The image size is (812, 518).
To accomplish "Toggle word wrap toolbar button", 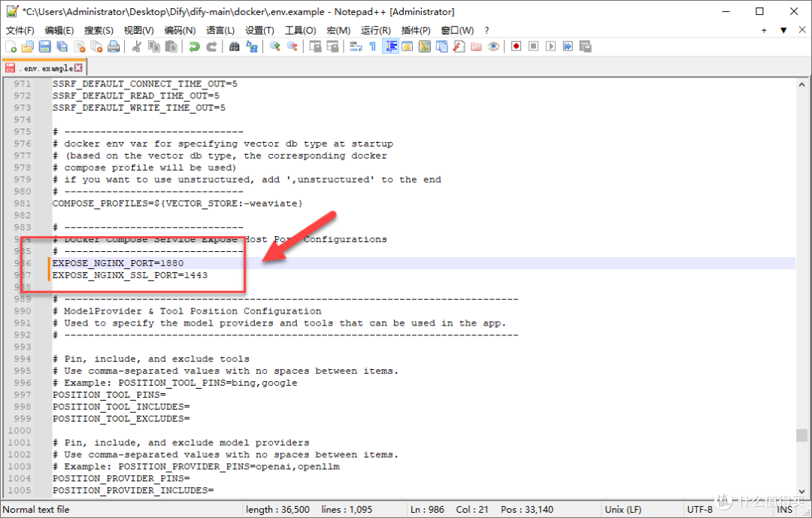I will point(355,47).
